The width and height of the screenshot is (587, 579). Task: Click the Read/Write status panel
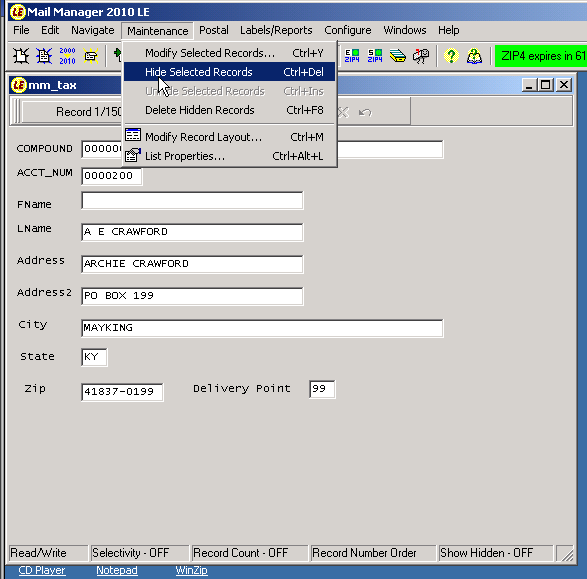(x=49, y=553)
